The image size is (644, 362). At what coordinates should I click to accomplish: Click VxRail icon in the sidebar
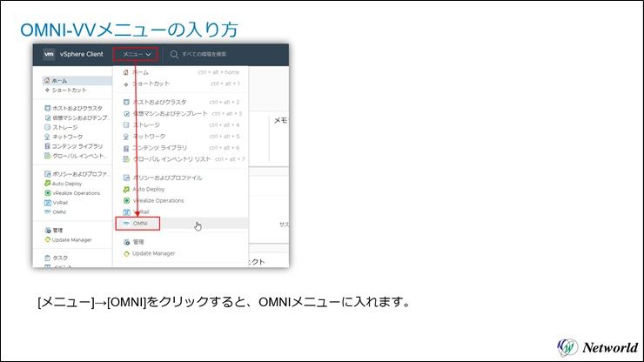(47, 203)
